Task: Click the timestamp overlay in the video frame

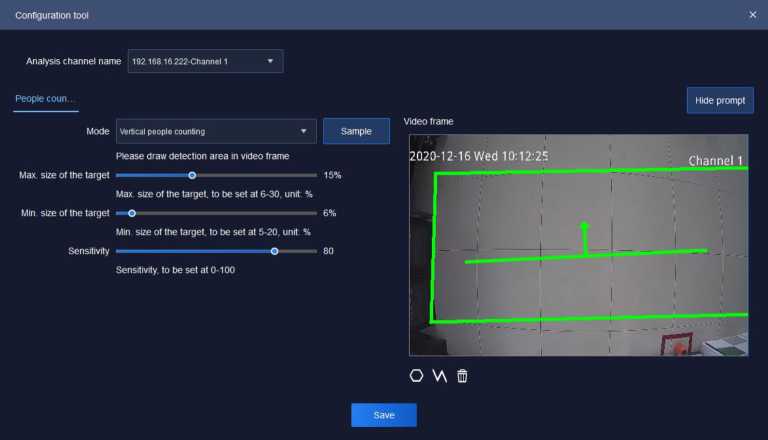Action: 478,157
